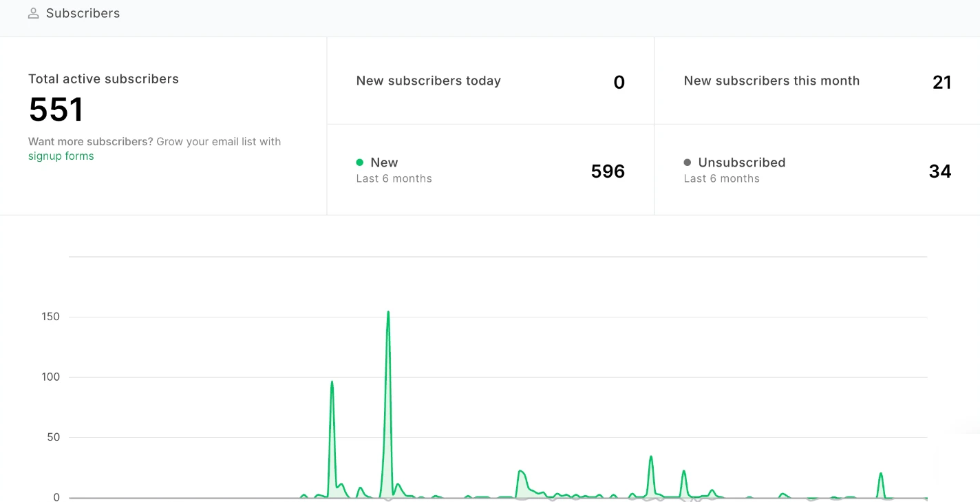Click the Unsubscribed legend label
The width and height of the screenshot is (980, 502).
(x=741, y=163)
